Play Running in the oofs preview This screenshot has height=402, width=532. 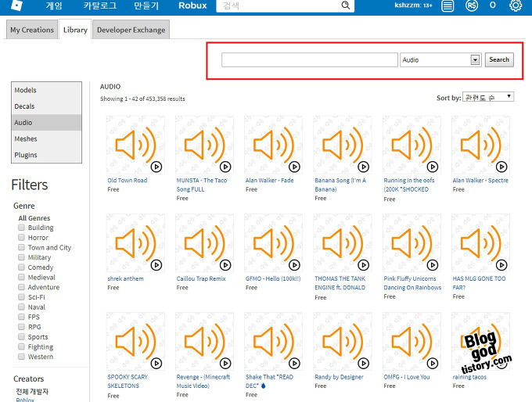coord(432,167)
